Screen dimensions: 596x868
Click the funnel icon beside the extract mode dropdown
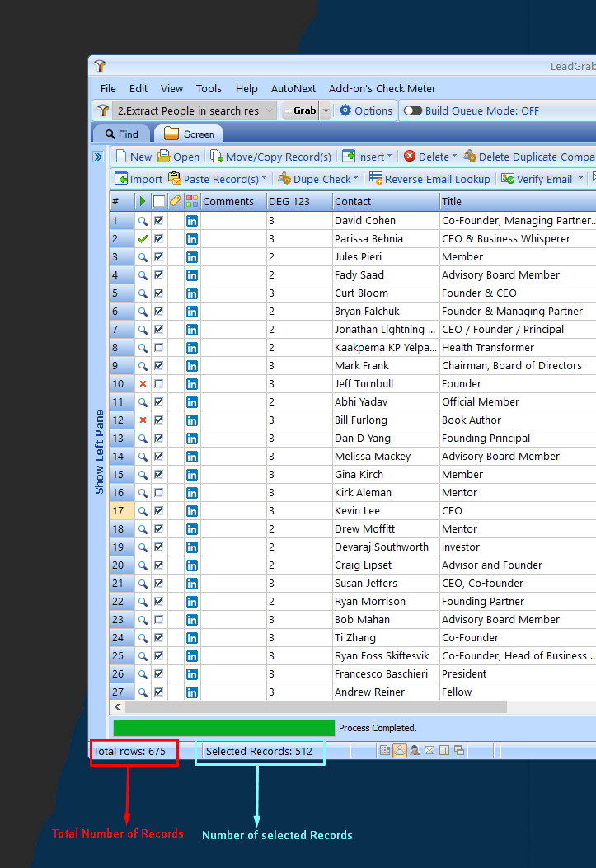[103, 110]
